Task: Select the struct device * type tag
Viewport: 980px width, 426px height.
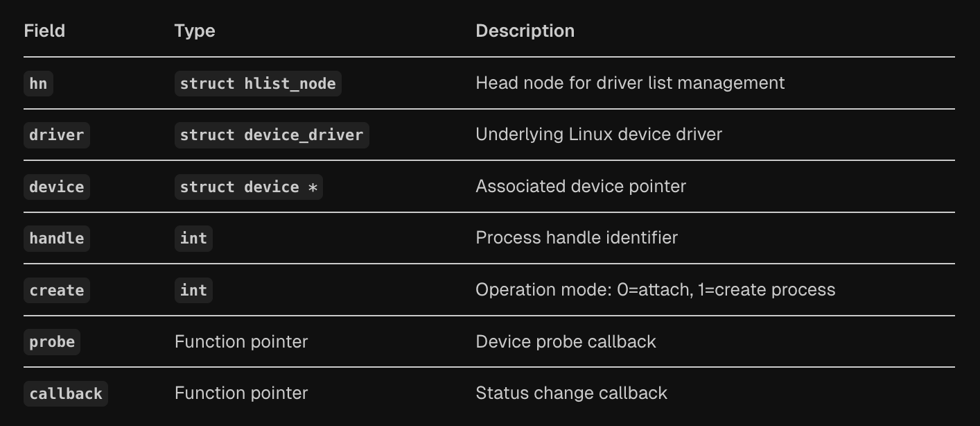Action: click(x=249, y=187)
